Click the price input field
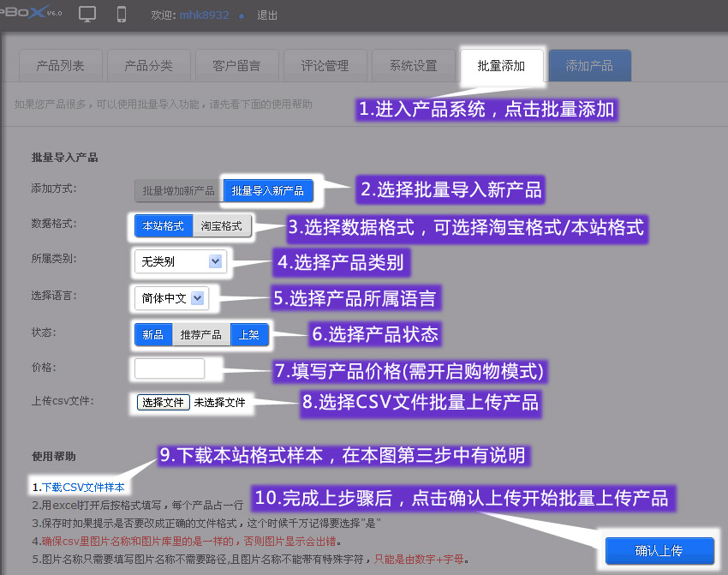The width and height of the screenshot is (728, 575). pyautogui.click(x=170, y=368)
